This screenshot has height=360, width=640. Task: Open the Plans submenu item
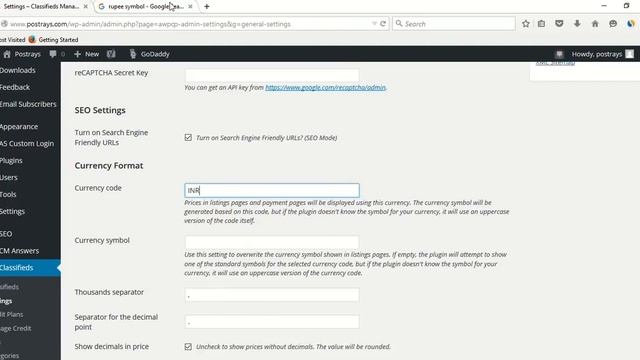[11, 314]
